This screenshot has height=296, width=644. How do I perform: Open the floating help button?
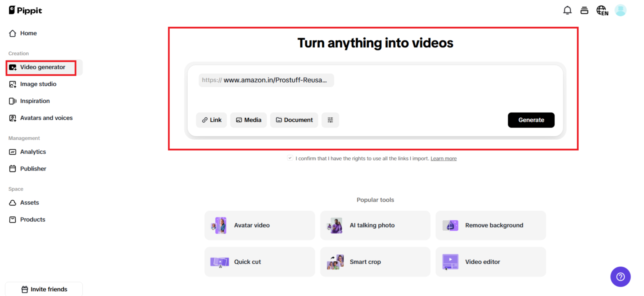(x=620, y=277)
